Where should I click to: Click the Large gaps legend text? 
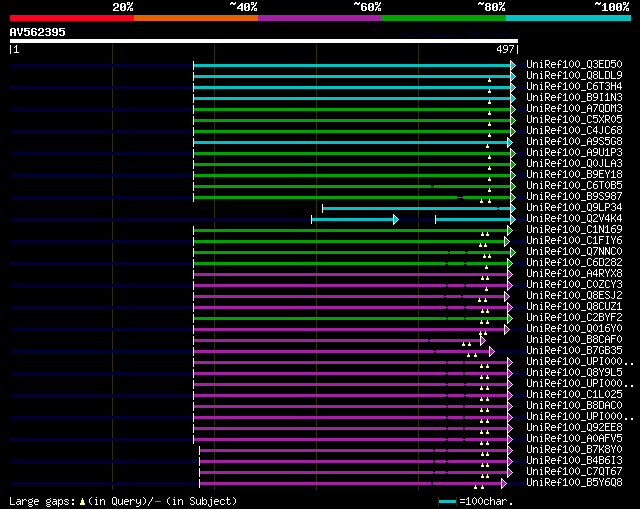[x=123, y=501]
